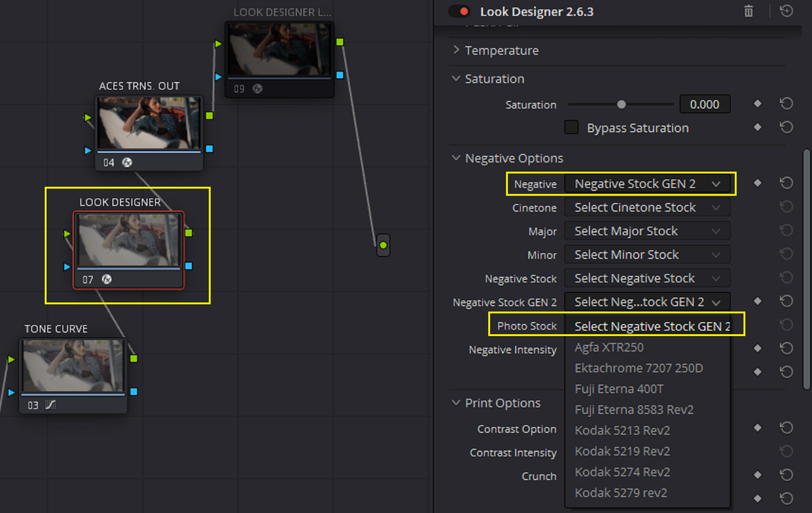The width and height of the screenshot is (812, 513).
Task: Select the ACES TRNS. OUT node 04
Action: 149,133
